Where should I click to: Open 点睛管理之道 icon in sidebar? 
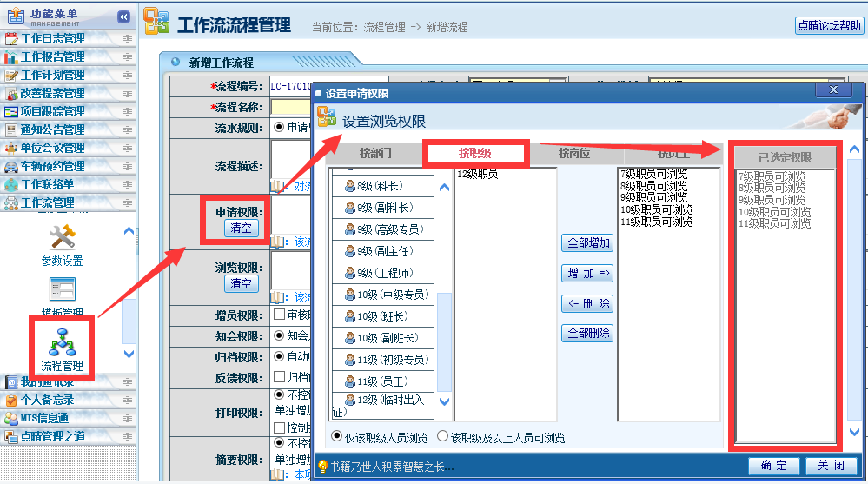[11, 436]
